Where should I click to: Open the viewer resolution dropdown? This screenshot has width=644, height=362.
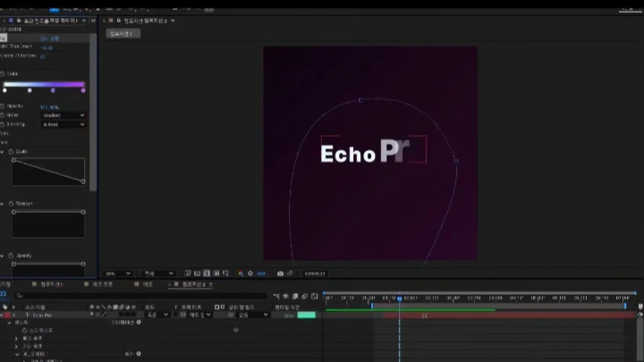click(x=158, y=274)
